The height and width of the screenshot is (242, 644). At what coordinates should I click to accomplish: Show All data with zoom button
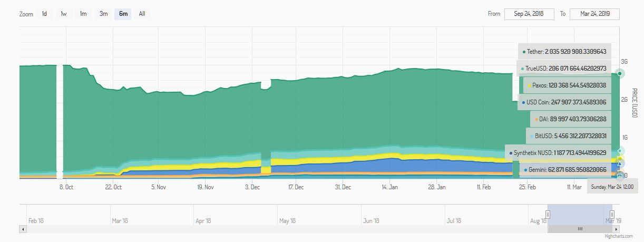click(x=142, y=14)
